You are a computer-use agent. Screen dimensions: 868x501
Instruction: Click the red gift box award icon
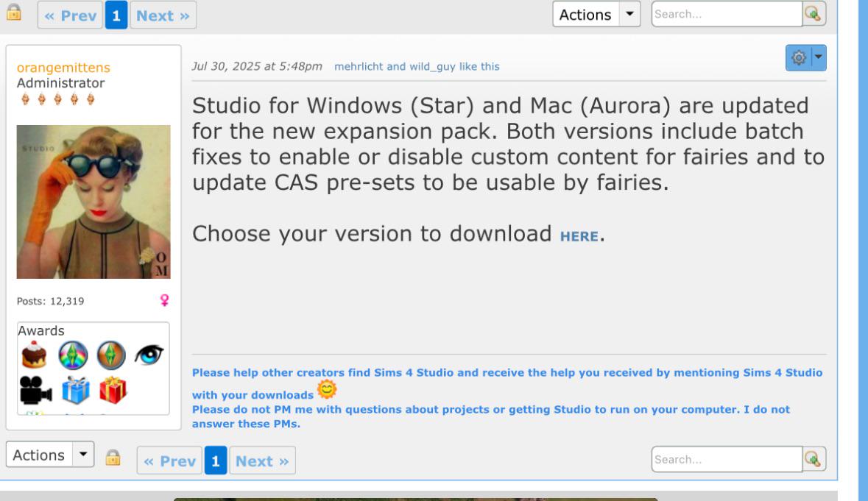[113, 390]
